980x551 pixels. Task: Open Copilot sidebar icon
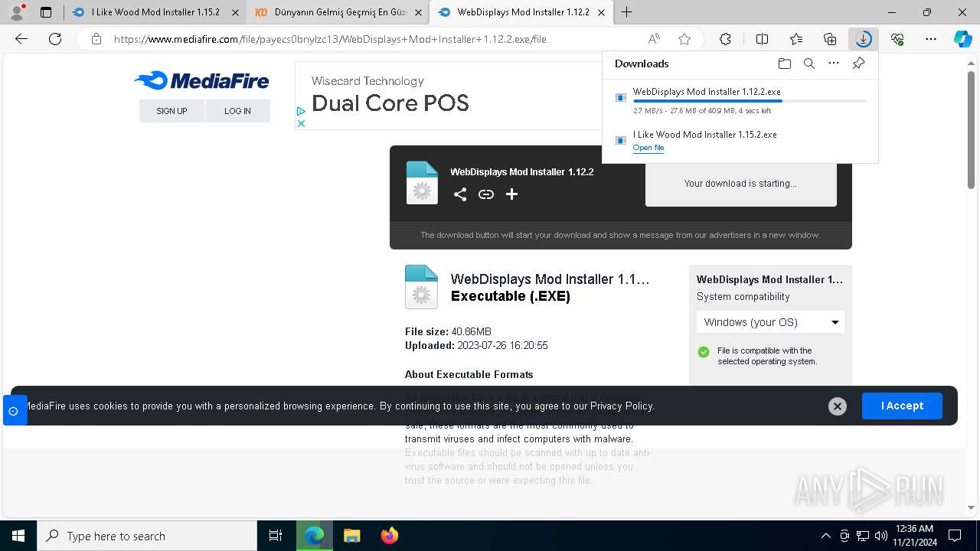tap(962, 39)
